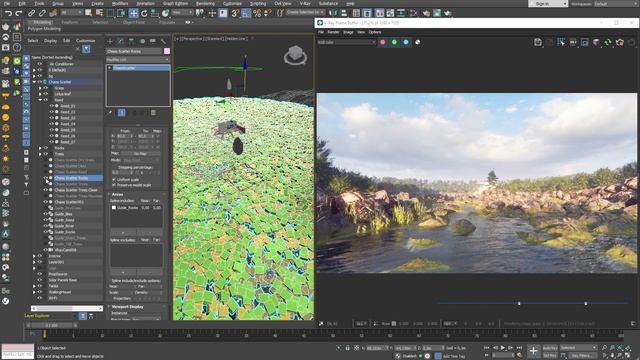
Task: Click Configure Modifier Sets icon below stack
Action: click(x=153, y=113)
